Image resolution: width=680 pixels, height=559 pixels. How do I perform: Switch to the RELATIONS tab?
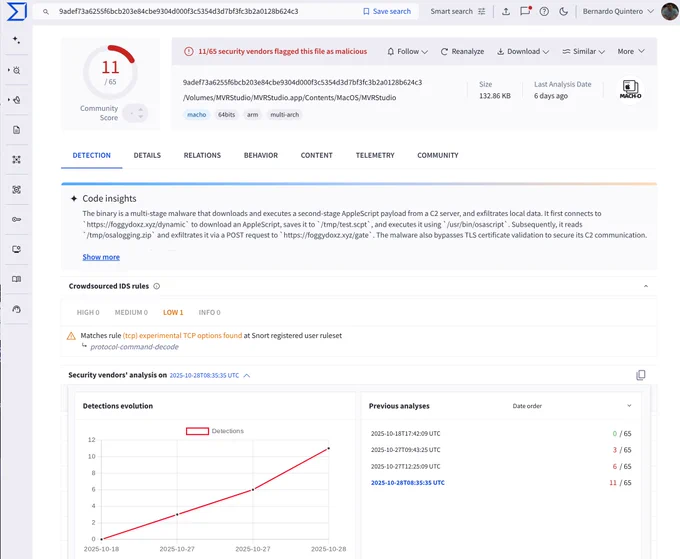[202, 155]
